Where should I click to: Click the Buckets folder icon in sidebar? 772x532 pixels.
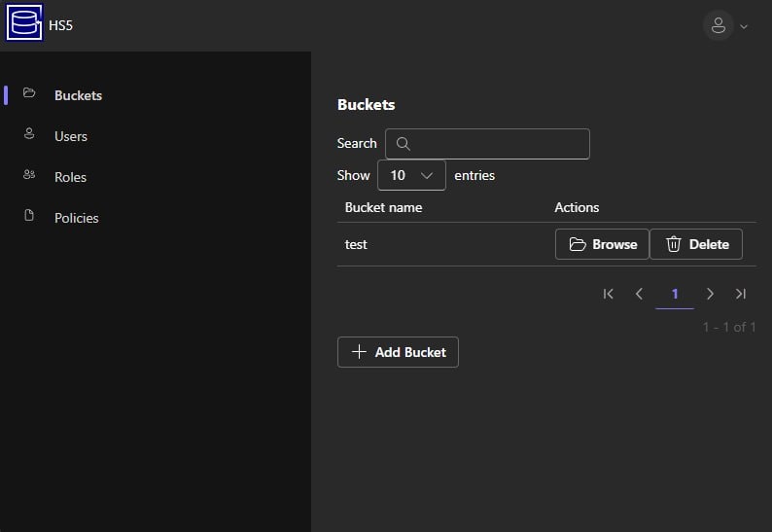(x=29, y=92)
